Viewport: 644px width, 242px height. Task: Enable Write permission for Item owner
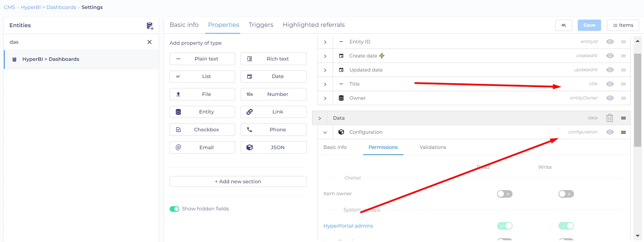point(566,194)
